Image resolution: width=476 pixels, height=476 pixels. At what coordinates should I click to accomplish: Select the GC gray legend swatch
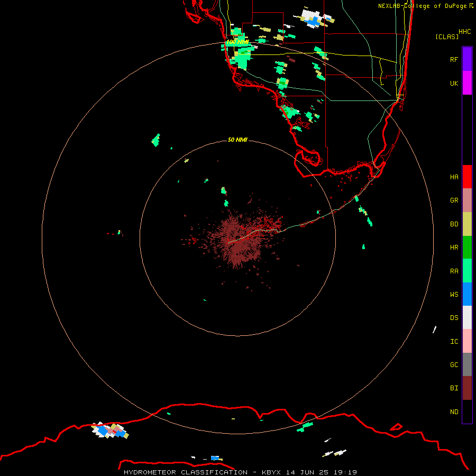[467, 364]
